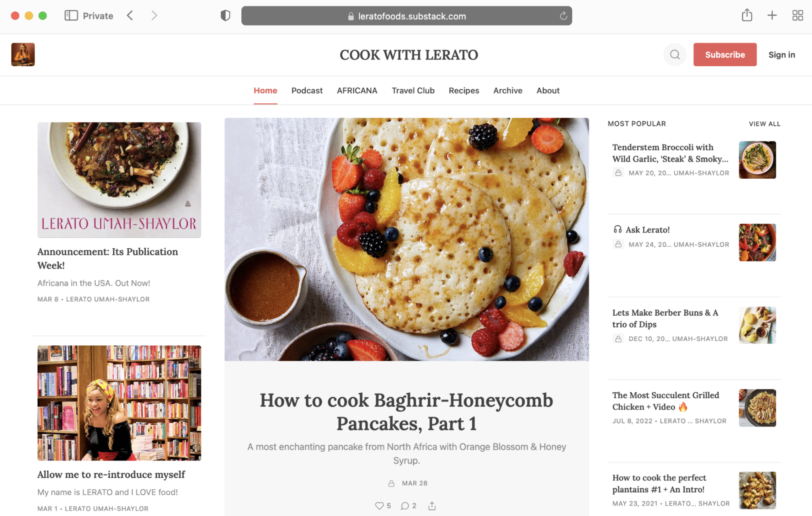
Task: Share the Baghrir pancakes post via share icon
Action: pos(432,505)
